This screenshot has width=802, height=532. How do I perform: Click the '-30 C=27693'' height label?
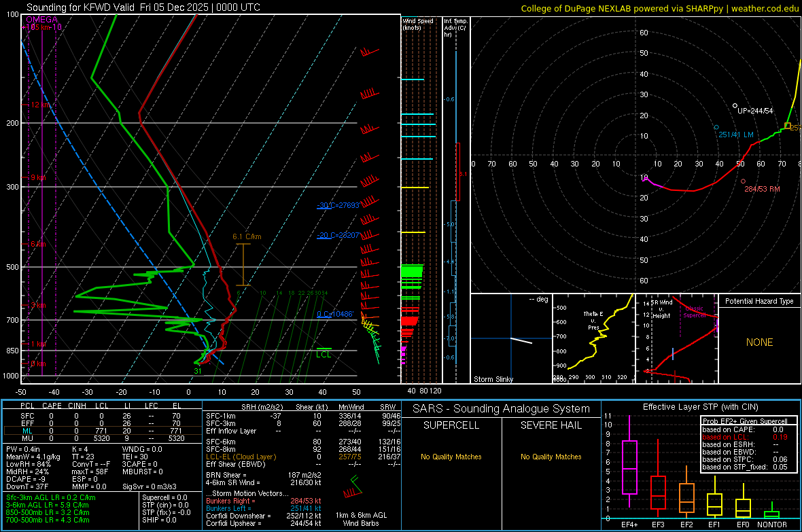338,205
